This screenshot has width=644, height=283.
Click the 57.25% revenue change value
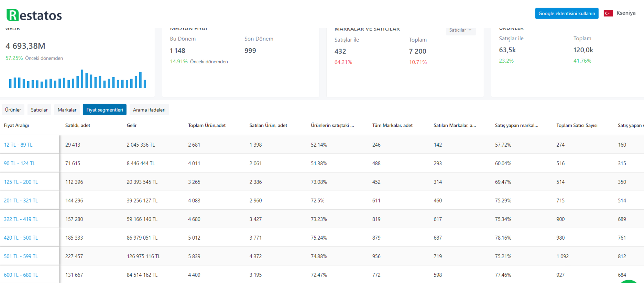(14, 58)
